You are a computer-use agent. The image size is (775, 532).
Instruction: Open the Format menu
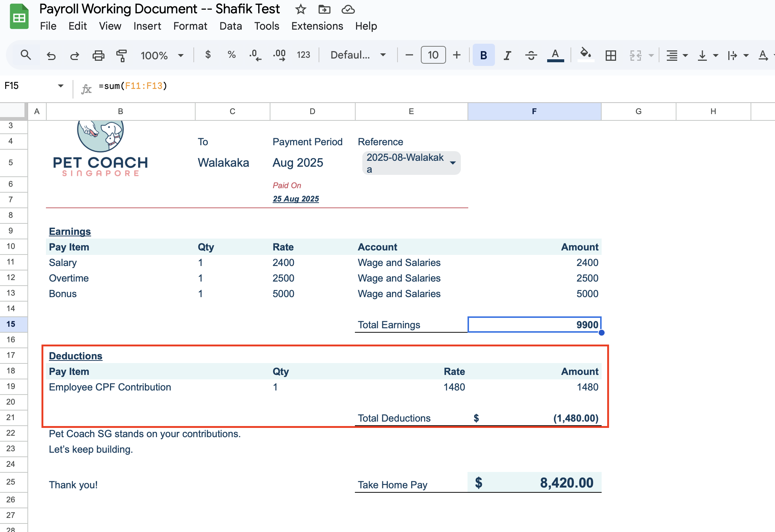(x=190, y=26)
